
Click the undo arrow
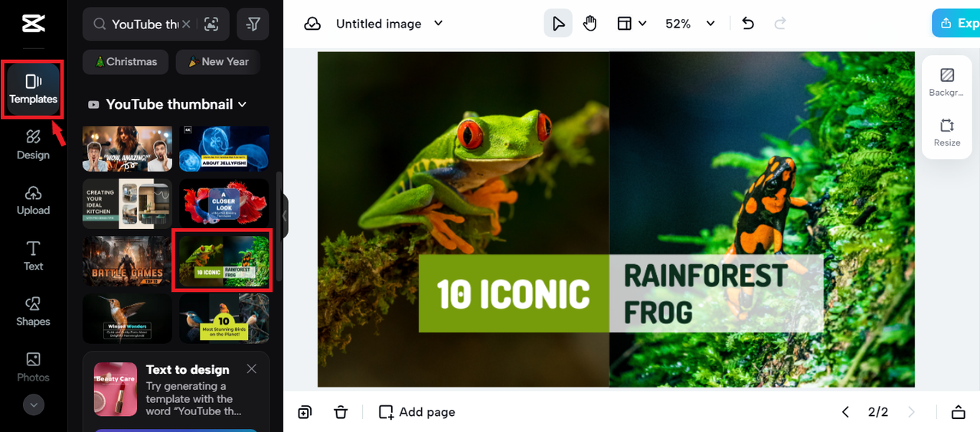pos(748,24)
